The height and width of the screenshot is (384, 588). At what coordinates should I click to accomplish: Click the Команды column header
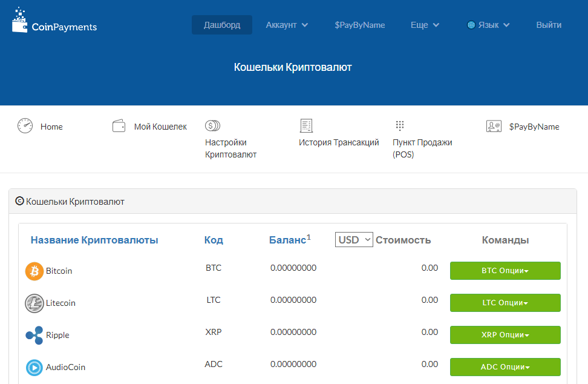pyautogui.click(x=505, y=240)
